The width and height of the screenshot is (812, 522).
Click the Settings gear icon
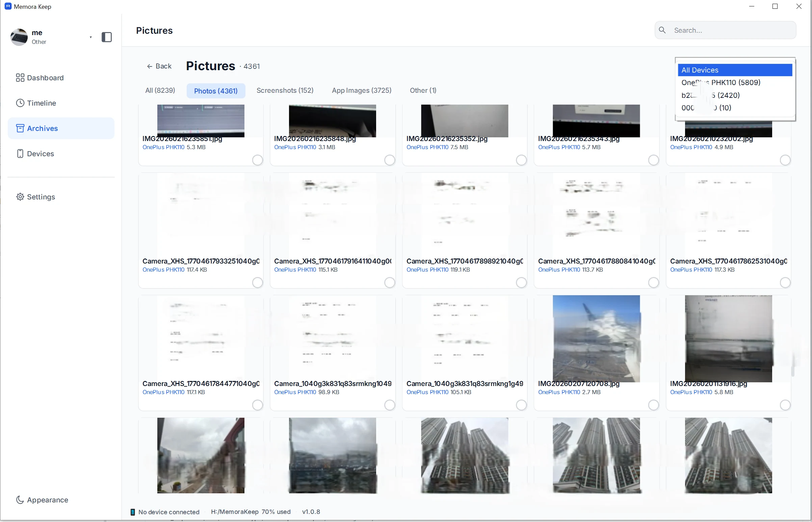pos(20,197)
